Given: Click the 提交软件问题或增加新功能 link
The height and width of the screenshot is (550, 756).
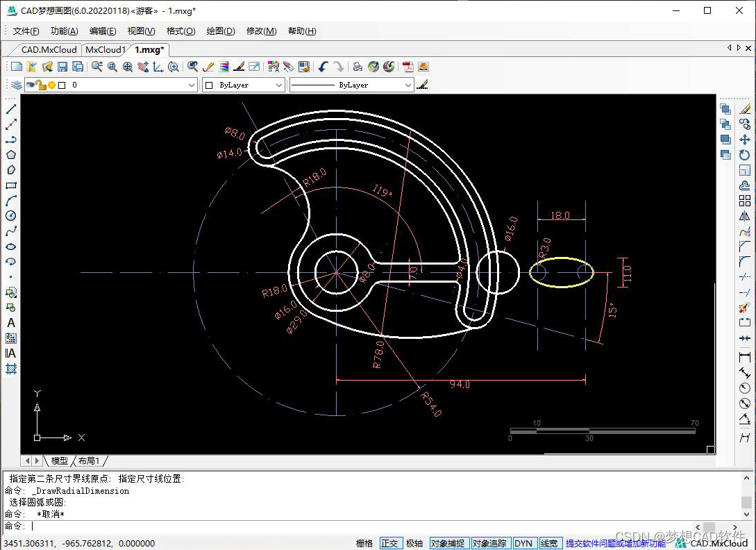Looking at the screenshot, I should pyautogui.click(x=616, y=543).
